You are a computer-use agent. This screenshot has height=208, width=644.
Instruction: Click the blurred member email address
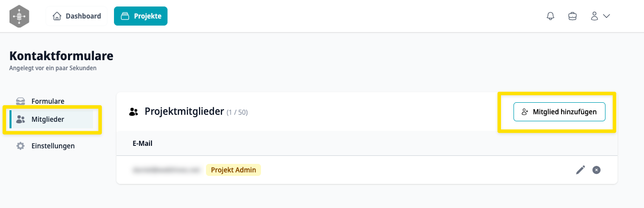coord(166,170)
